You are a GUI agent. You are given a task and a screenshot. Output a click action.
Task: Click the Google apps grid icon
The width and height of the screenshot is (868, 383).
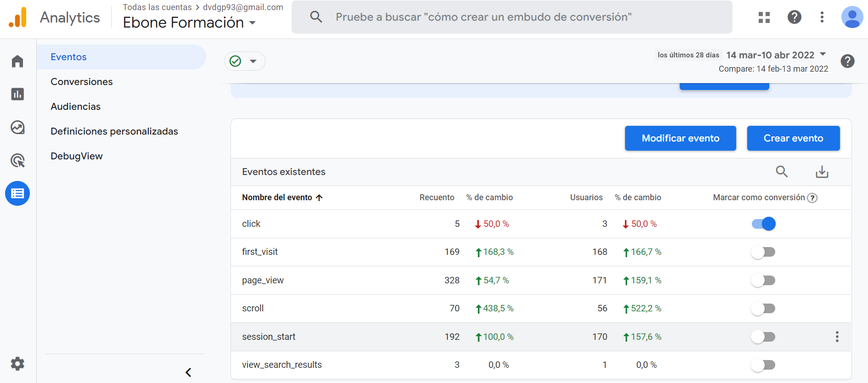click(x=764, y=17)
